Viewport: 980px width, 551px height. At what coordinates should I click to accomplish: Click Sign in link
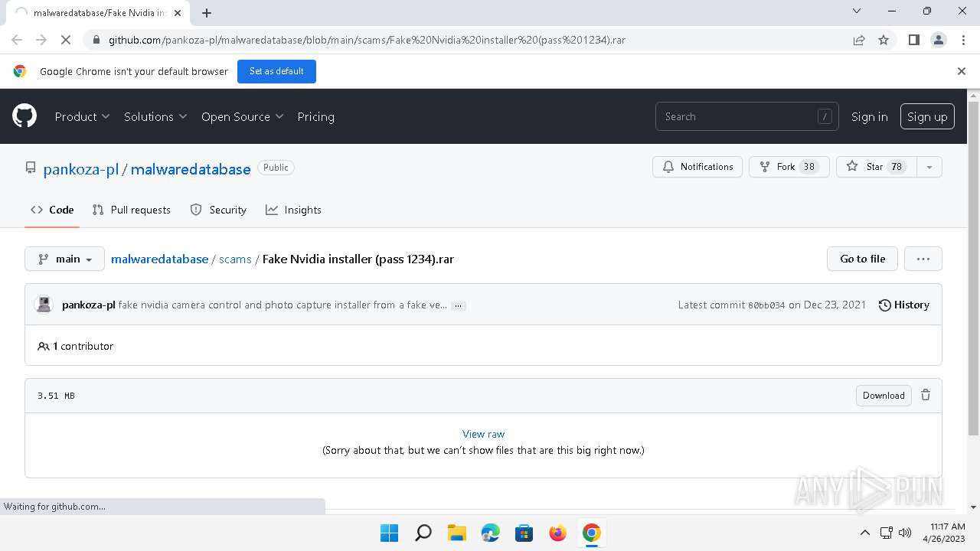pyautogui.click(x=869, y=116)
